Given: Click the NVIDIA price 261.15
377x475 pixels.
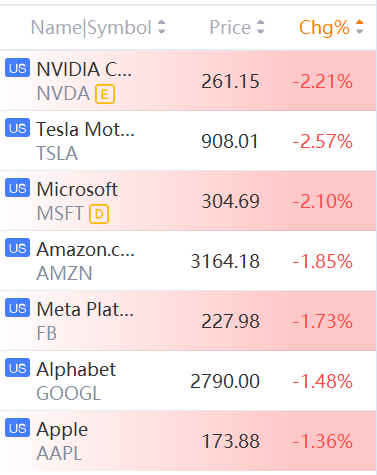Looking at the screenshot, I should (230, 81).
